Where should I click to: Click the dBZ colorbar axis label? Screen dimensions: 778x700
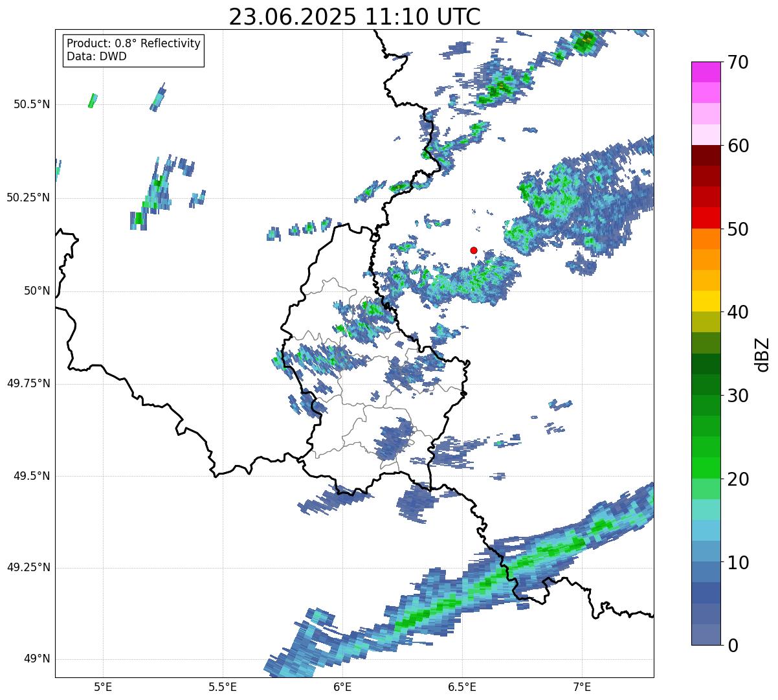click(762, 354)
